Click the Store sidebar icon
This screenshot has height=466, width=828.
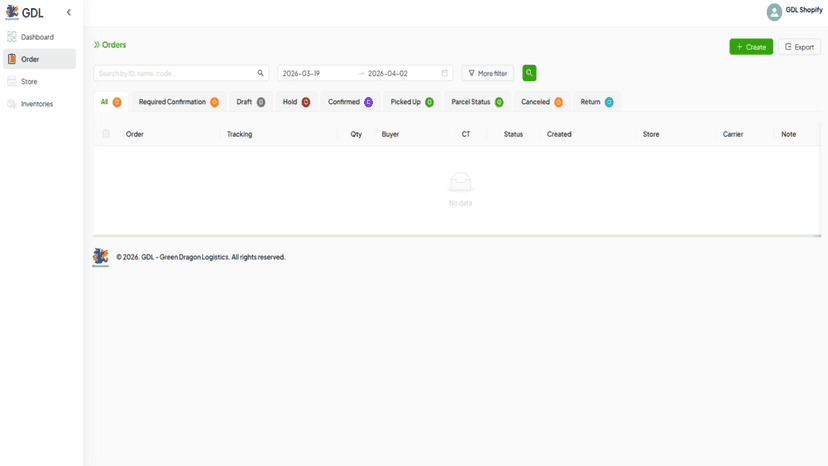(x=12, y=81)
